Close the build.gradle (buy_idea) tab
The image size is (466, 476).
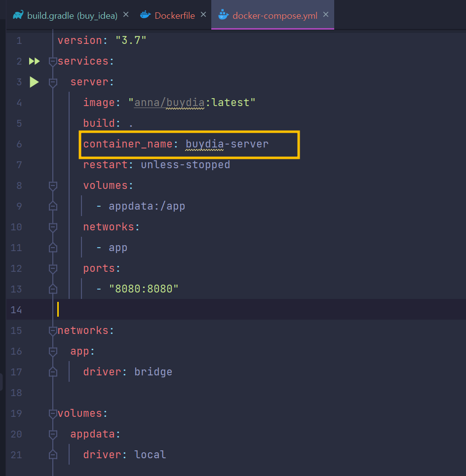pyautogui.click(x=126, y=14)
